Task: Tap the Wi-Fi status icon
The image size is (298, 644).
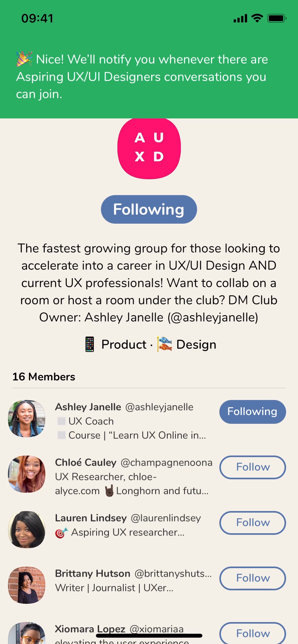Action: pos(257,18)
